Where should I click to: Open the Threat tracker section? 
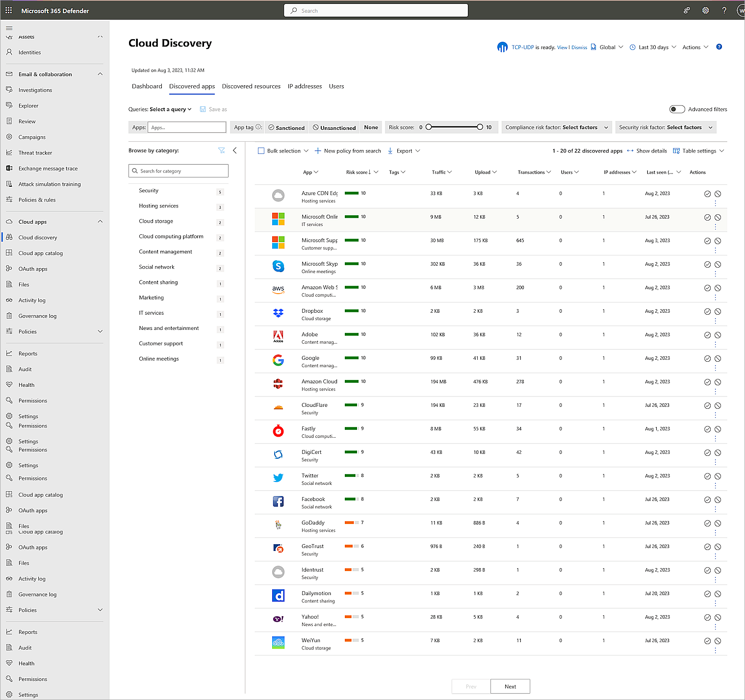[x=35, y=152]
